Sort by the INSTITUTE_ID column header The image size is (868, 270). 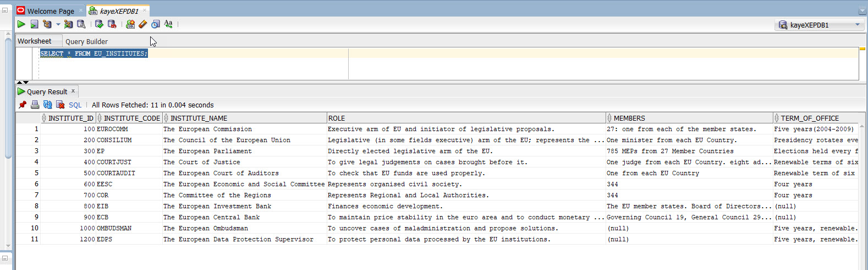(x=68, y=118)
